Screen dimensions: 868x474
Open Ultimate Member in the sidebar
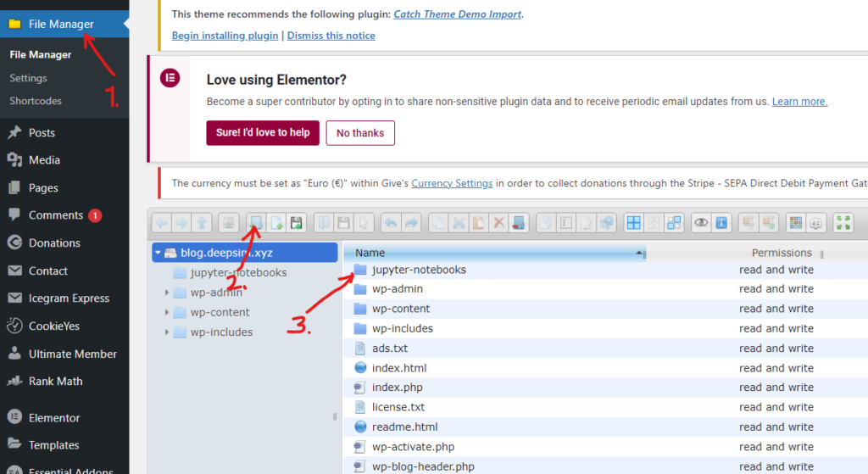click(x=73, y=354)
